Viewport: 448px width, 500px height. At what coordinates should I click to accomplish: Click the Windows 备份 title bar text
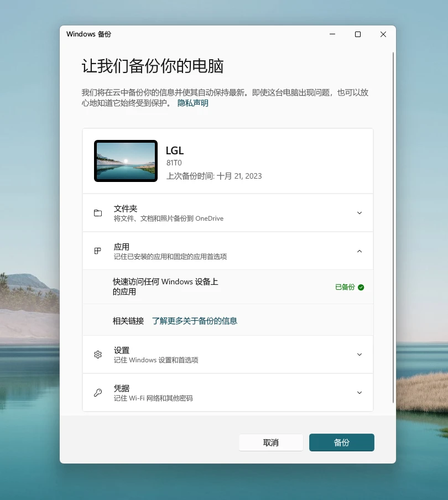pyautogui.click(x=88, y=34)
